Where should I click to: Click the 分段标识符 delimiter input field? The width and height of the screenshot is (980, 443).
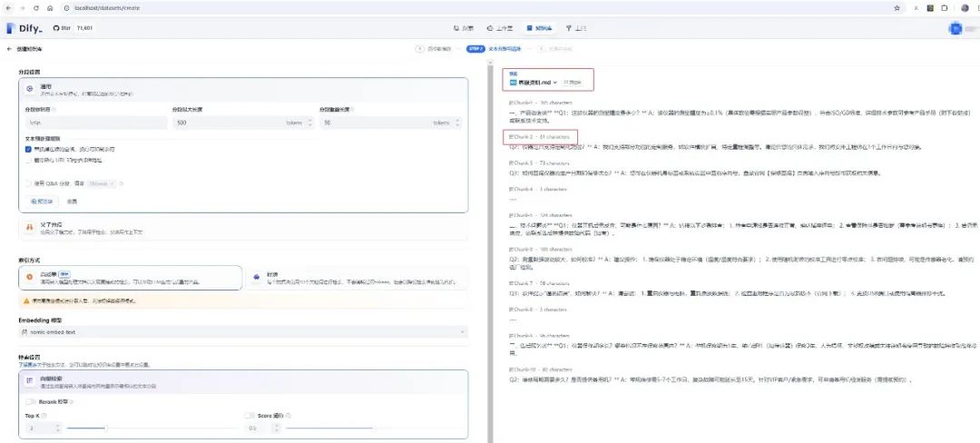point(95,123)
